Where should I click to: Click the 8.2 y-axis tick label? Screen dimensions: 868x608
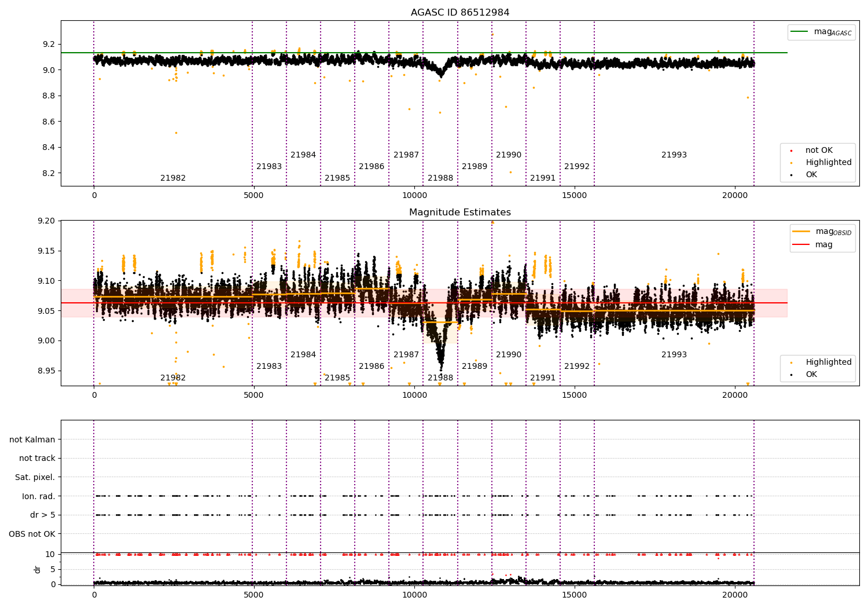(x=49, y=173)
